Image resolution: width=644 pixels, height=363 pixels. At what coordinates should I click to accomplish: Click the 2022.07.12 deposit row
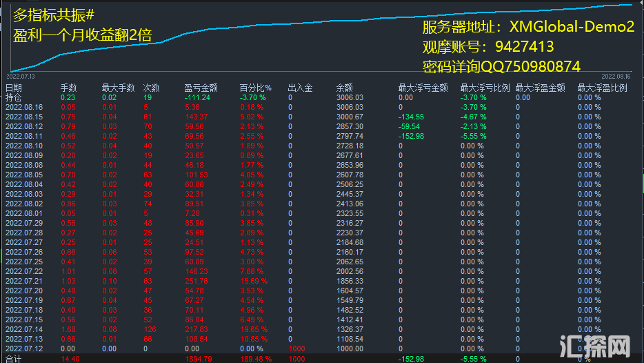click(x=24, y=349)
